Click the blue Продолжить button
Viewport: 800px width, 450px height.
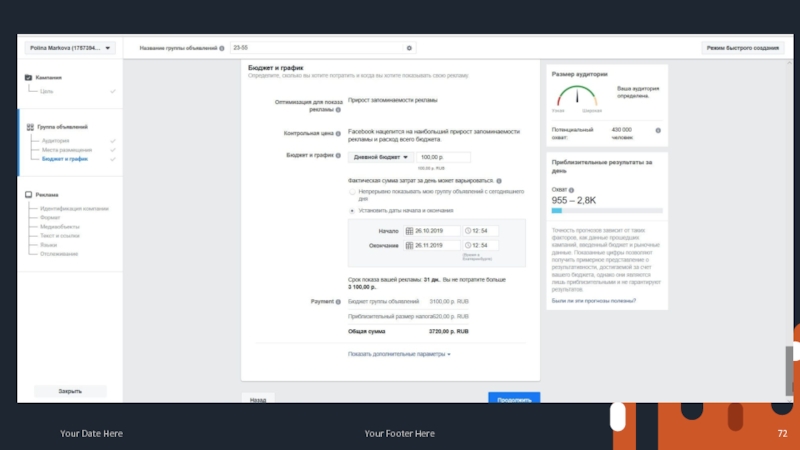514,399
